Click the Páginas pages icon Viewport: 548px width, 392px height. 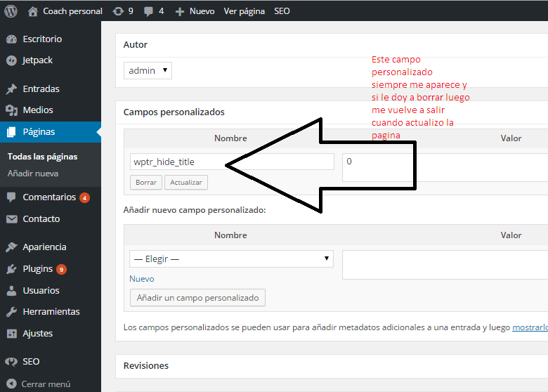tap(11, 132)
